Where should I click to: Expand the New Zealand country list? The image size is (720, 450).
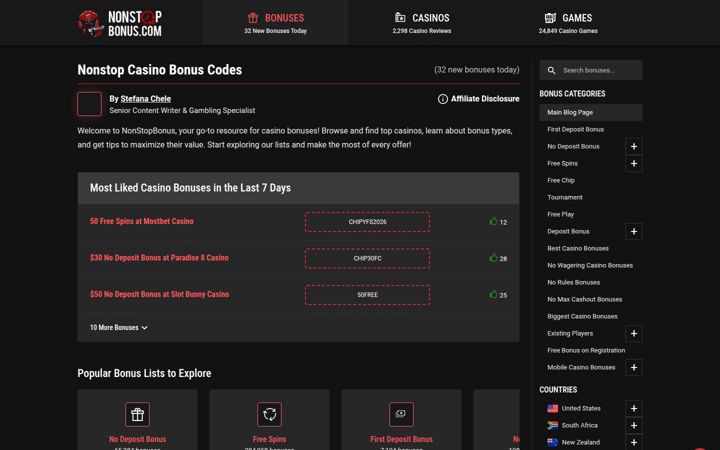click(x=634, y=442)
